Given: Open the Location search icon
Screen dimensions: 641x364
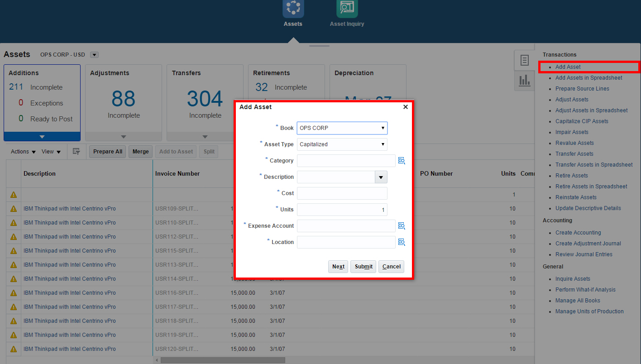Looking at the screenshot, I should 402,242.
